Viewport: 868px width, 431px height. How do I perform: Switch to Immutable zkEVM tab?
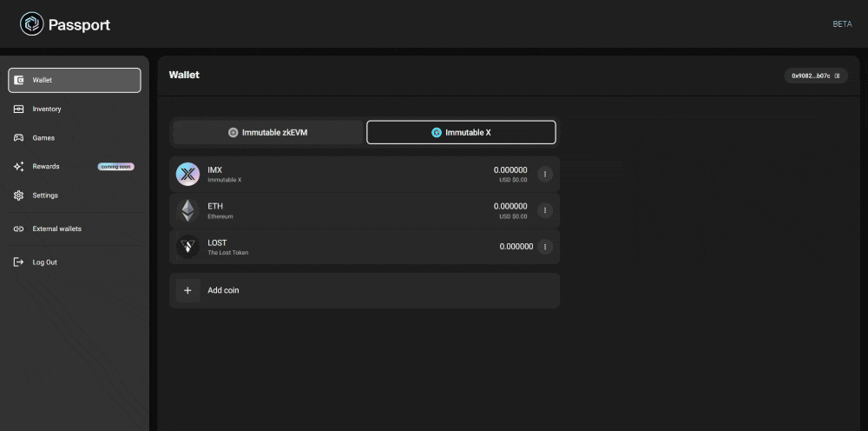click(268, 132)
